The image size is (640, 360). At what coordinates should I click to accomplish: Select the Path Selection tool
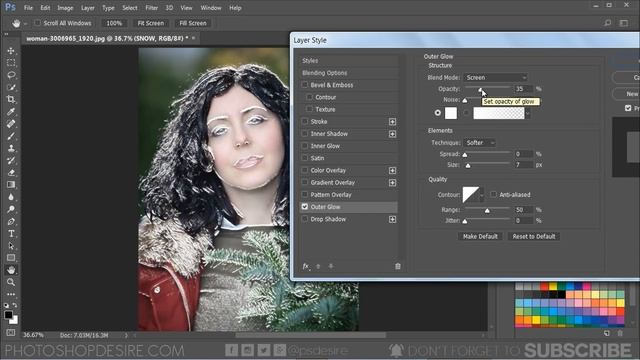(x=11, y=246)
